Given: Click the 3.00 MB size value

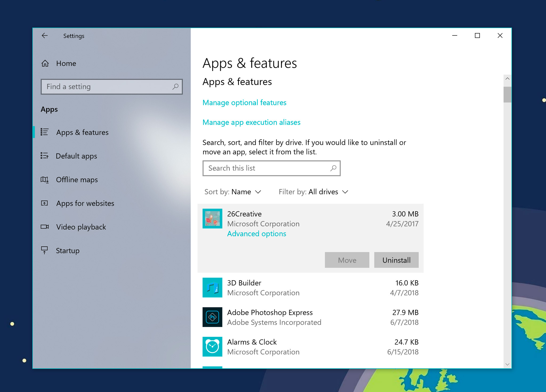Looking at the screenshot, I should [x=405, y=214].
